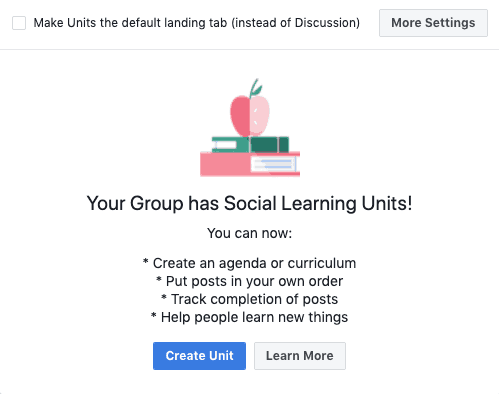Click the red apple illustration

(250, 115)
